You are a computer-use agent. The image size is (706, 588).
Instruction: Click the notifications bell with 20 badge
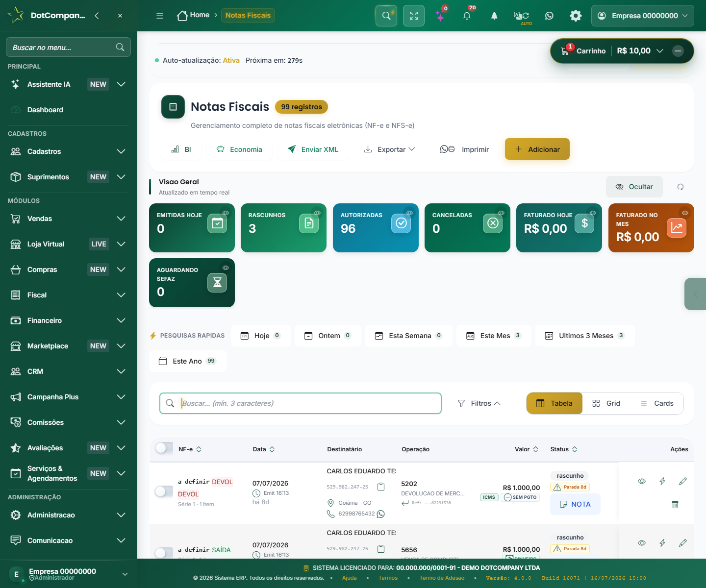[x=467, y=16]
